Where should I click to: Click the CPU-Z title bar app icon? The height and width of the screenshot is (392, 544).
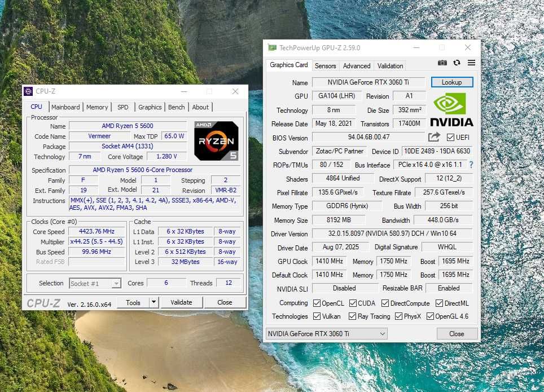[28, 91]
